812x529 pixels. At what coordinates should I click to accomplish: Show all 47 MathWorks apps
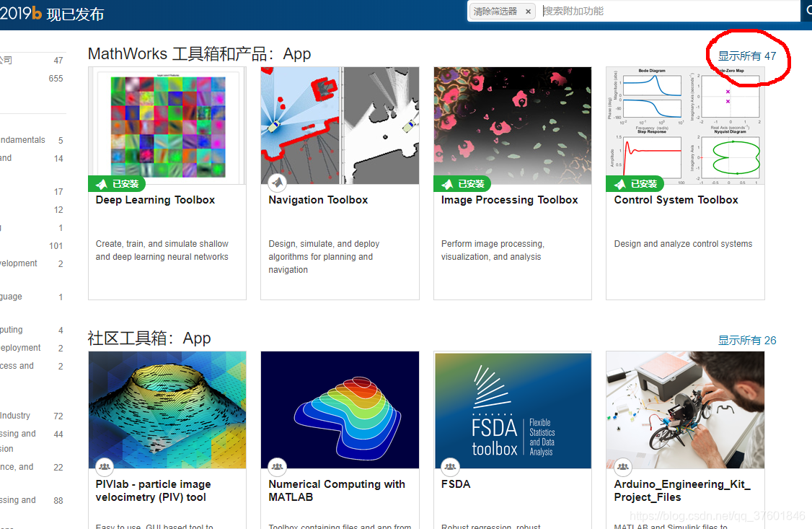click(747, 56)
